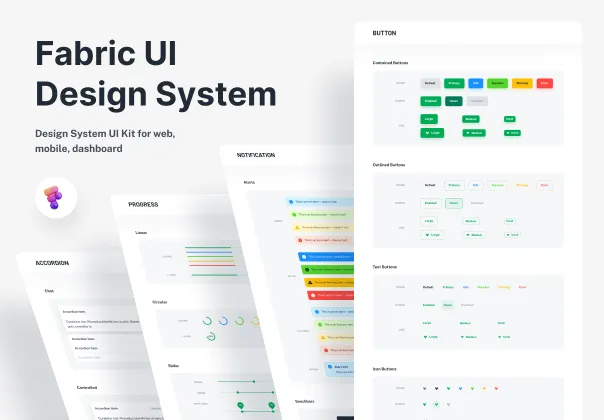Click the warning icon in solid yellow alert
The height and width of the screenshot is (420, 604).
[x=310, y=282]
